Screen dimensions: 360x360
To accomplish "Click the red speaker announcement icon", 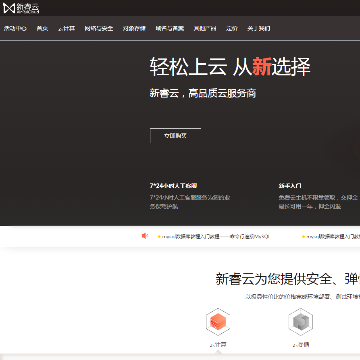I will pos(145,236).
